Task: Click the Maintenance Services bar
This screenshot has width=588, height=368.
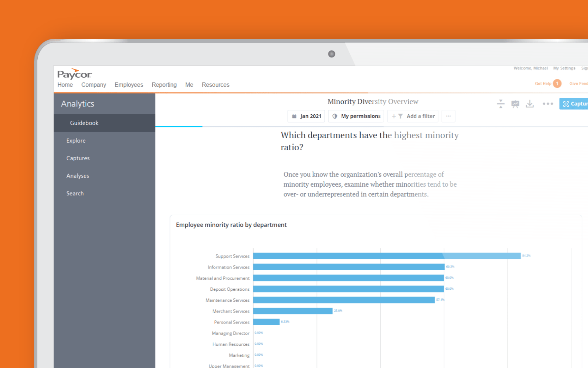Action: pyautogui.click(x=344, y=300)
